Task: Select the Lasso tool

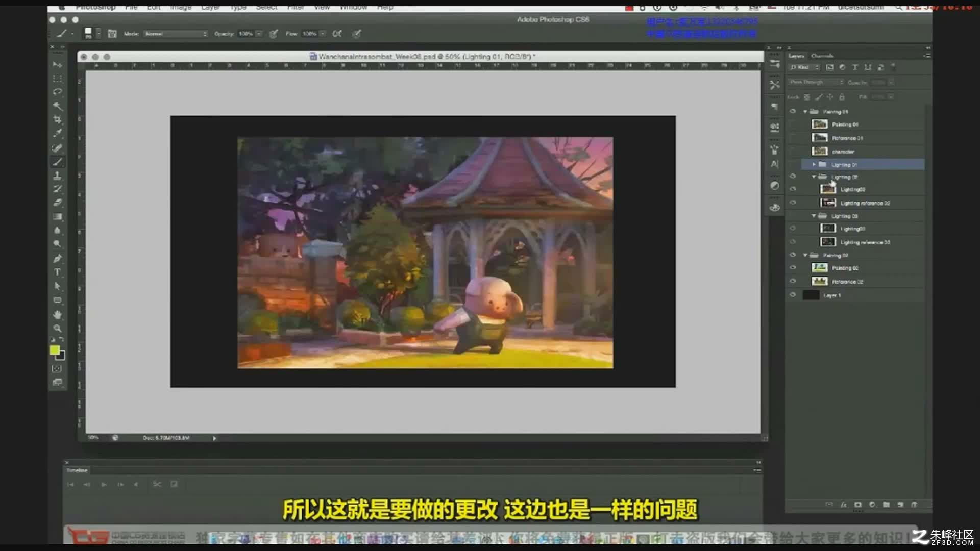Action: click(x=57, y=92)
